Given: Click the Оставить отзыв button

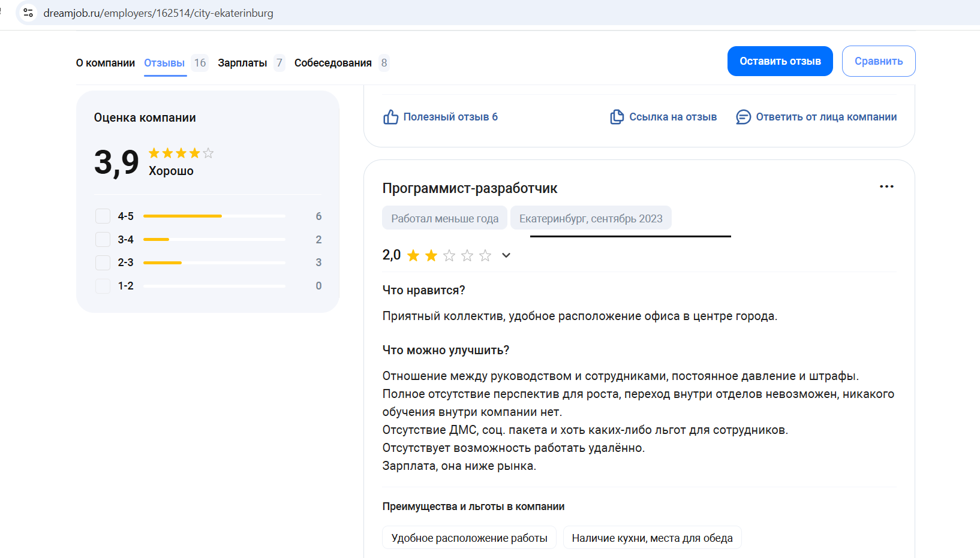Looking at the screenshot, I should (x=780, y=61).
